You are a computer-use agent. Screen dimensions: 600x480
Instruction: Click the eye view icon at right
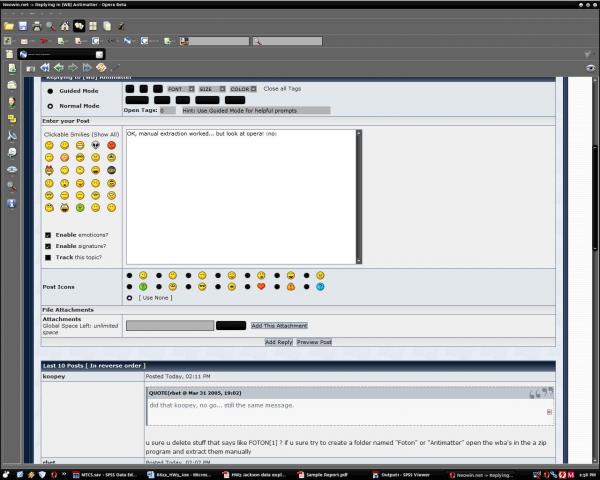(590, 68)
